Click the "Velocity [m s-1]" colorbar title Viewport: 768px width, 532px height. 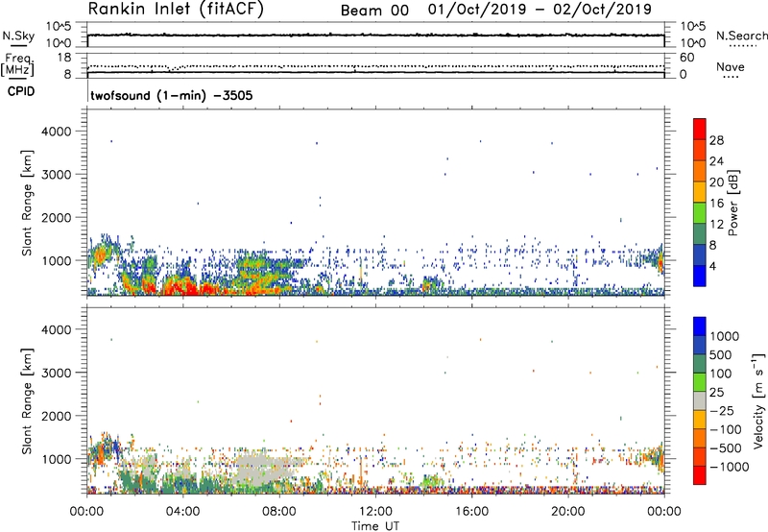758,400
